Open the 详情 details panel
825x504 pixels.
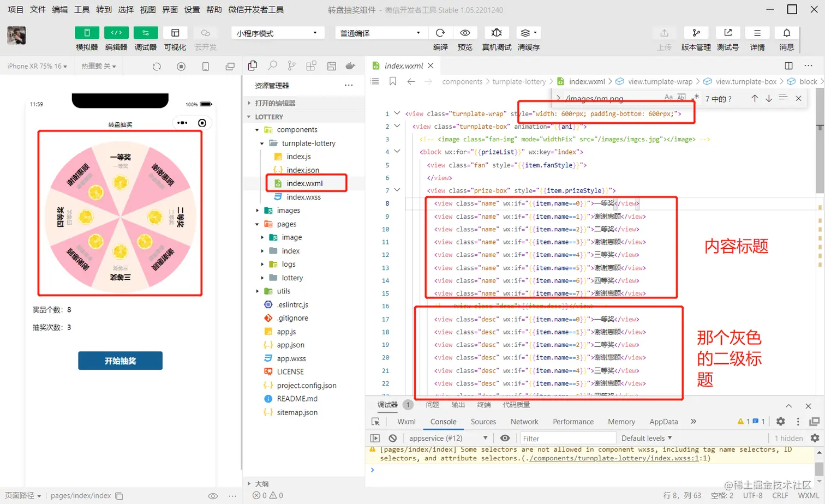tap(757, 33)
